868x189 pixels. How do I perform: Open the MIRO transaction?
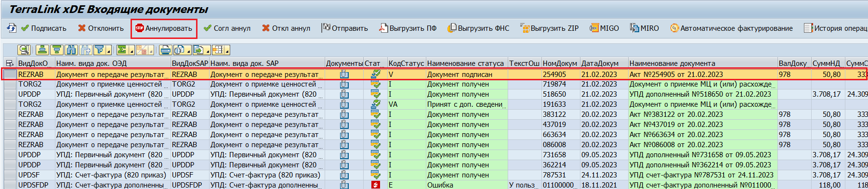point(644,28)
